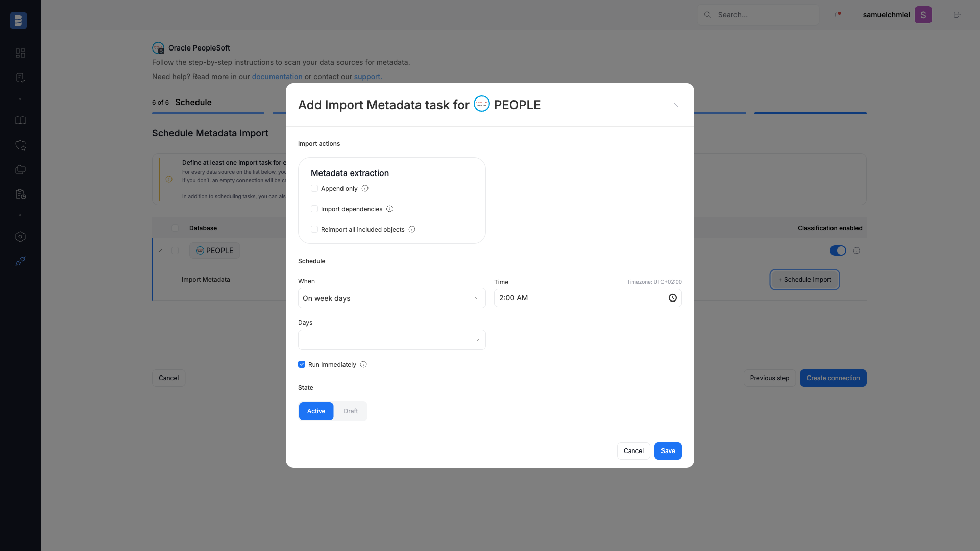Open the plug connections icon in sidebar
Image resolution: width=980 pixels, height=551 pixels.
[x=20, y=261]
